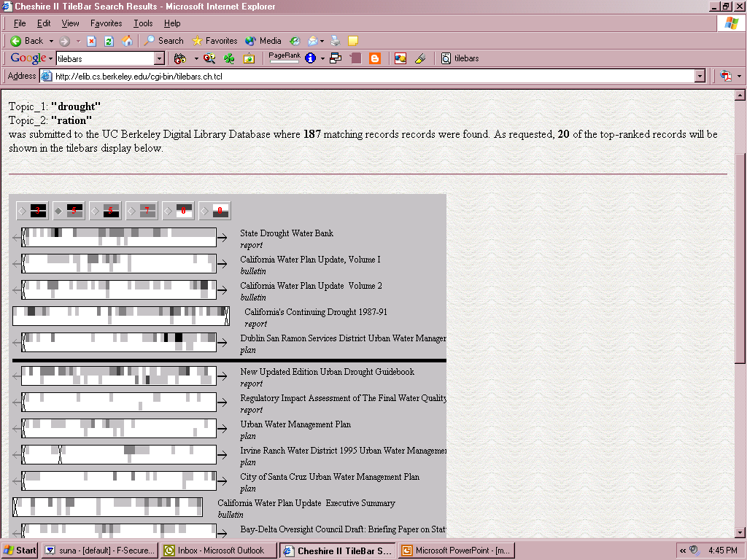
Task: Open the Back button history dropdown arrow
Action: tap(51, 41)
